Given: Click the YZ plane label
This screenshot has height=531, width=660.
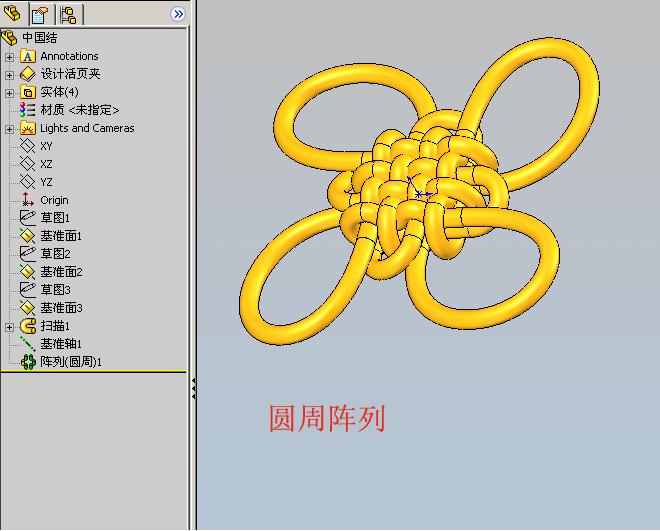Looking at the screenshot, I should (x=46, y=183).
